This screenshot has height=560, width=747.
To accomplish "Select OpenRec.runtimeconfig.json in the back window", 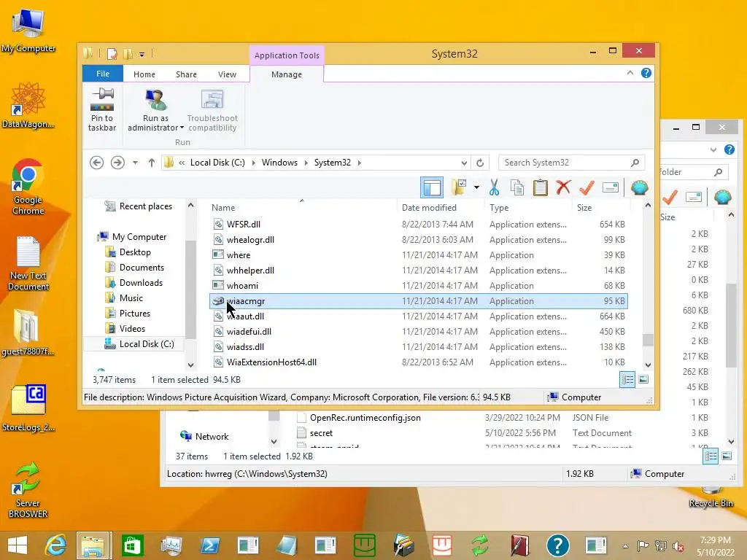I will 365,418.
